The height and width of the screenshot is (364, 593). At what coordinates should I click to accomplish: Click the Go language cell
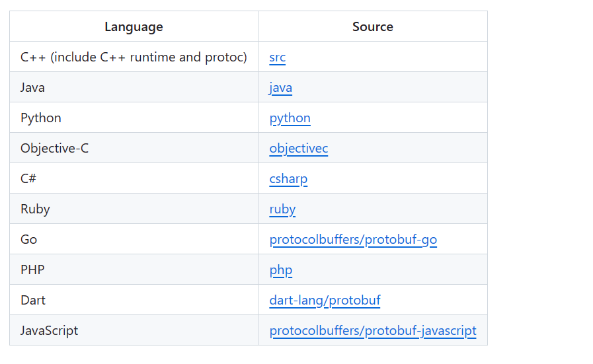click(29, 240)
